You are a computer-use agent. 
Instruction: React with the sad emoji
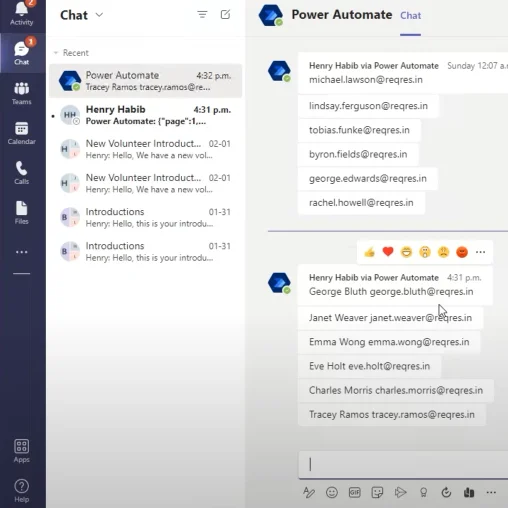coord(443,252)
